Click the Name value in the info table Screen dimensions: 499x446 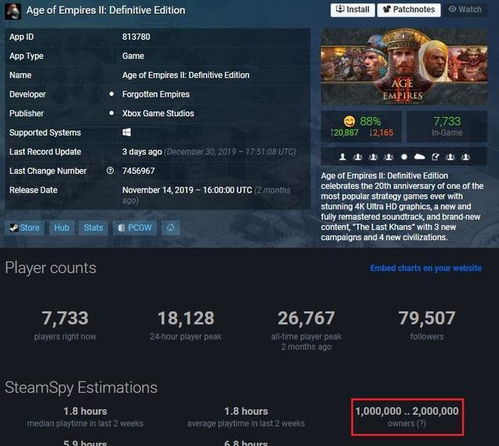[x=186, y=75]
